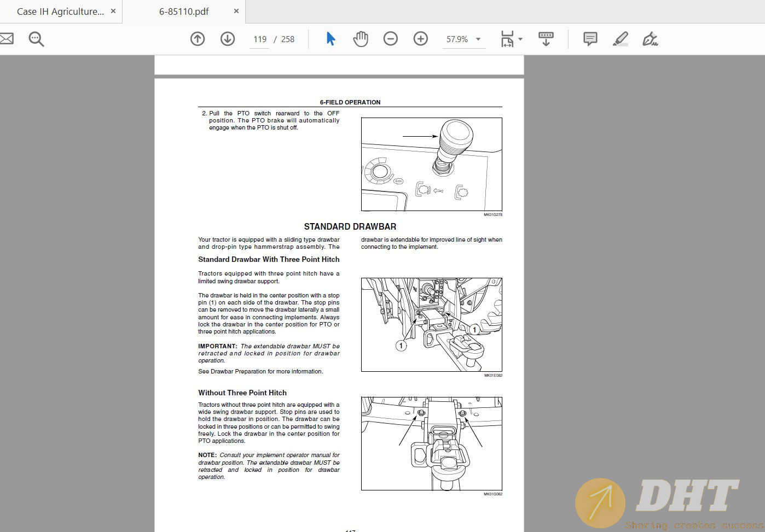Viewport: 765px width, 532px height.
Task: Click the scrolling mode keyboard icon
Action: [546, 39]
